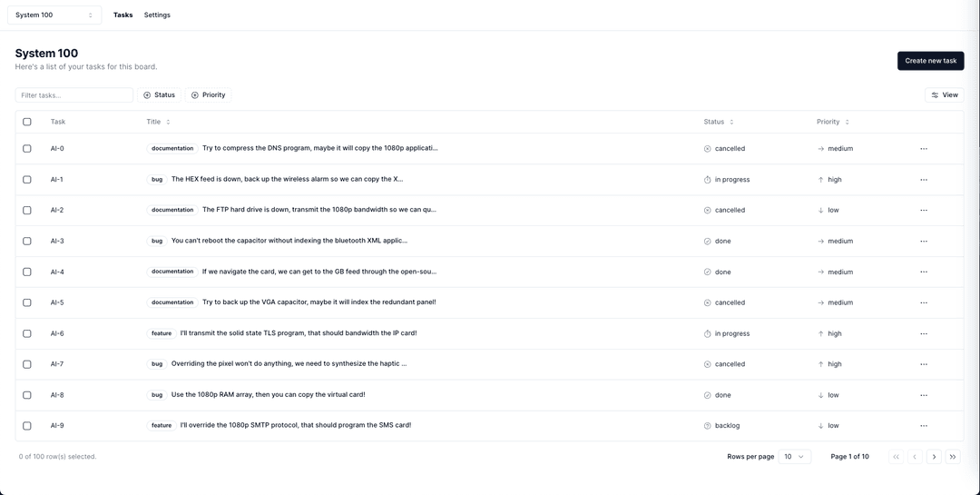Switch to the Settings tab

[x=157, y=15]
